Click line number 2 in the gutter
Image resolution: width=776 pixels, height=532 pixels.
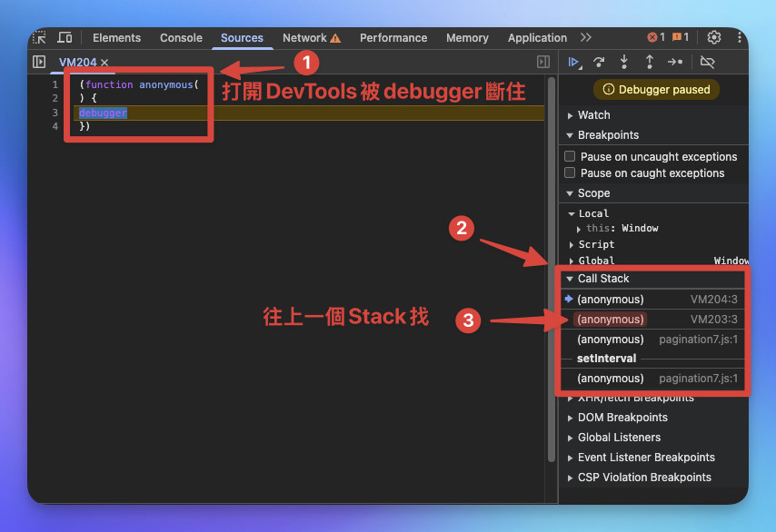55,98
